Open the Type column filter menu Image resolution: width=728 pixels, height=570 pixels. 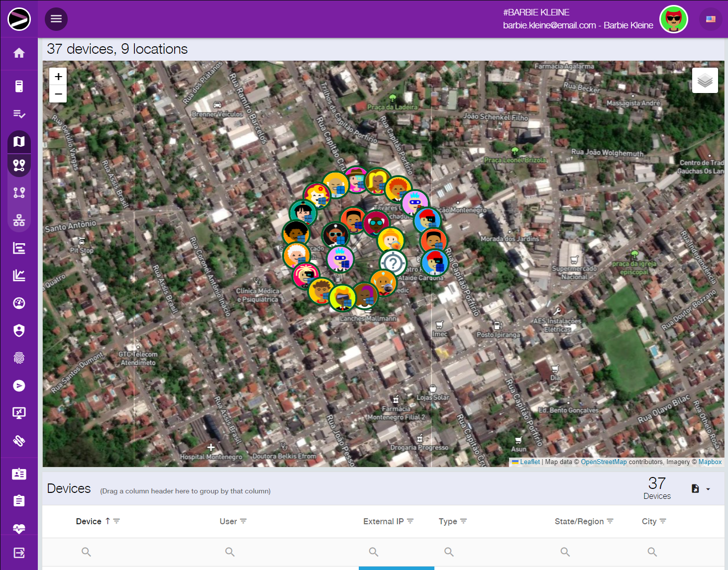click(x=464, y=521)
